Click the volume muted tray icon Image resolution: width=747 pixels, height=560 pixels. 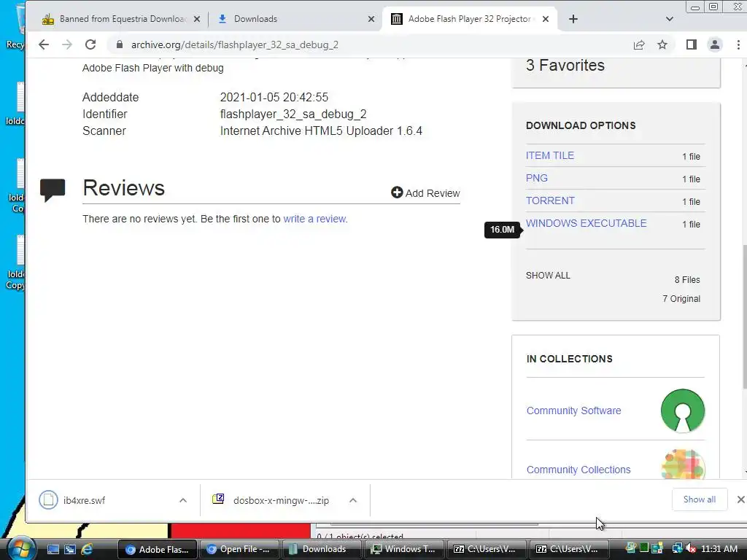tap(692, 549)
